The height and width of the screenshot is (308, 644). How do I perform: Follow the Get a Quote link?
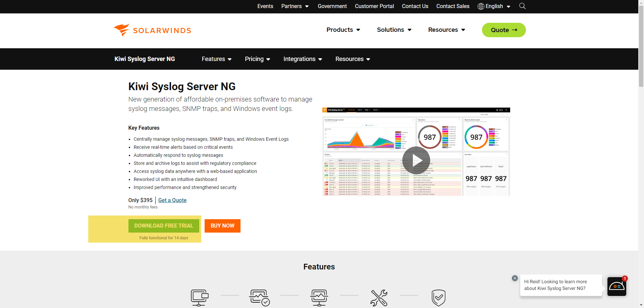click(x=172, y=200)
